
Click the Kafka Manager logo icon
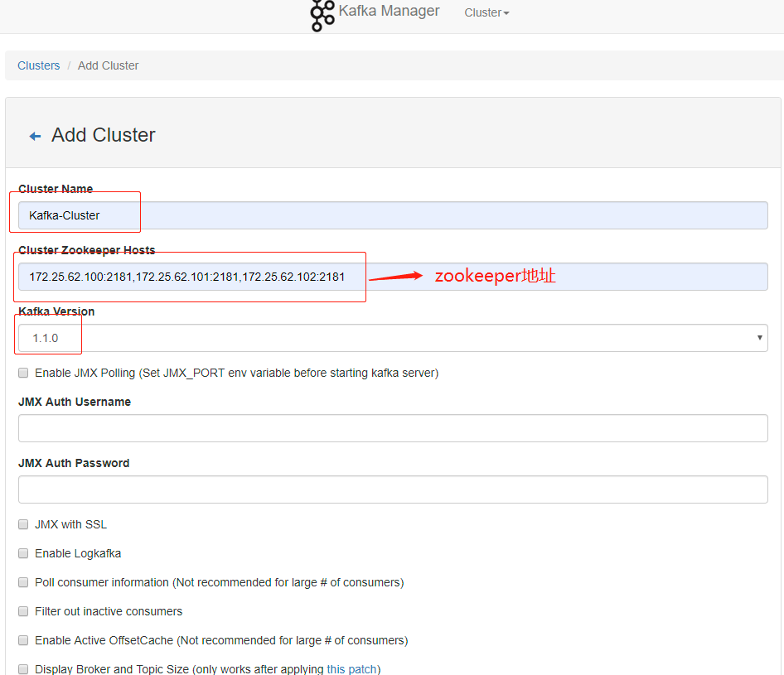coord(322,16)
